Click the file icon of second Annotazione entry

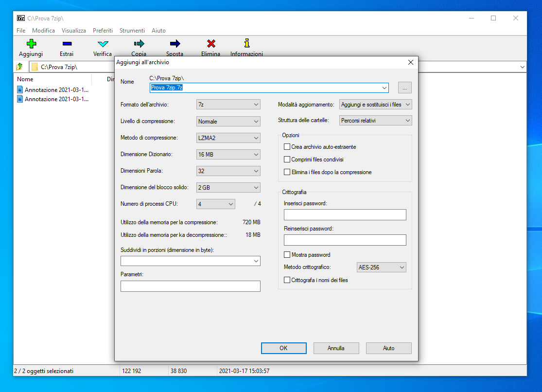click(20, 99)
